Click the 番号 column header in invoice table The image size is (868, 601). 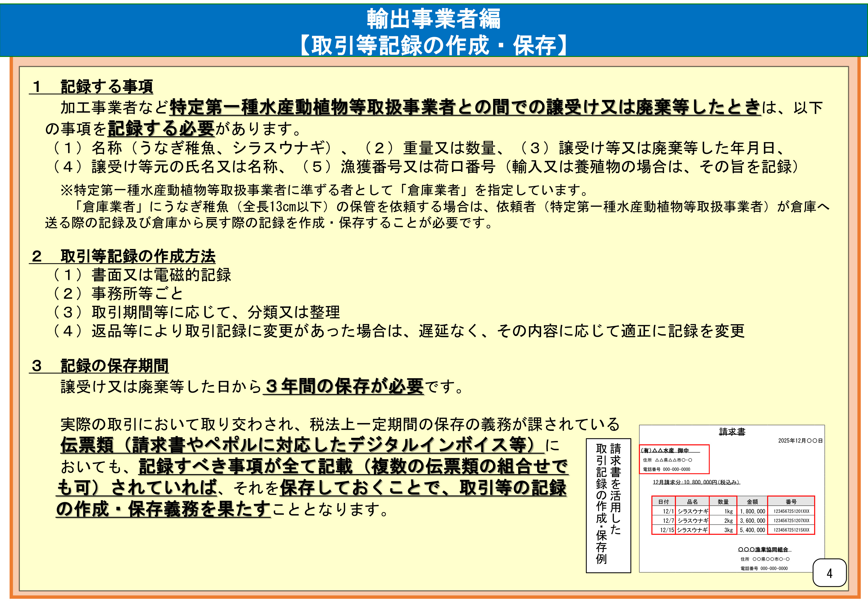(791, 502)
